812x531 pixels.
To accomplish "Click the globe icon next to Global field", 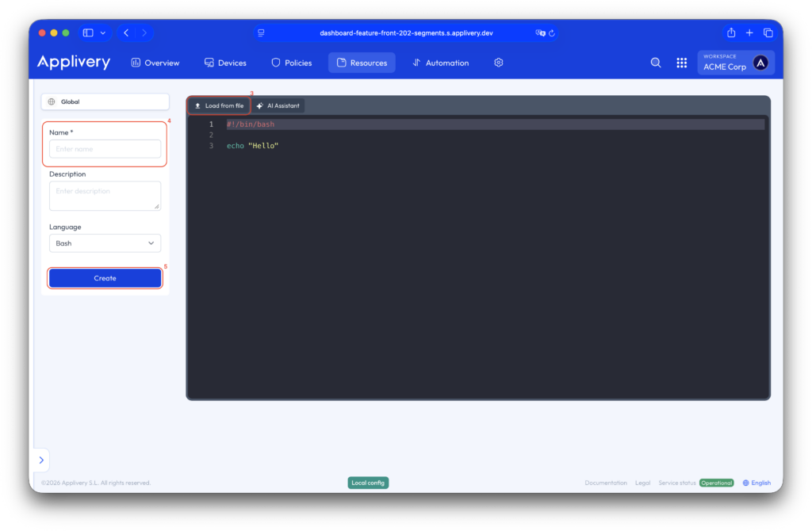I will coord(58,101).
